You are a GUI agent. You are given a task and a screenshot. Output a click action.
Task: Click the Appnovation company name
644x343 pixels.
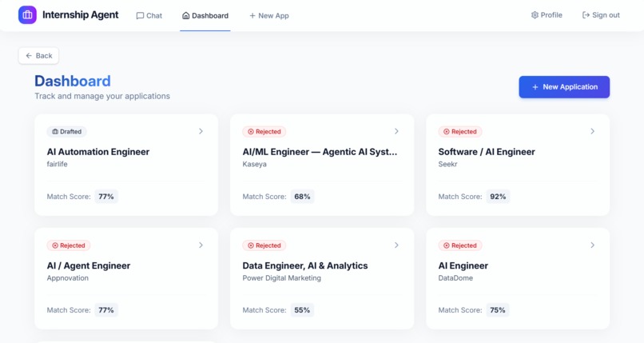coord(68,277)
